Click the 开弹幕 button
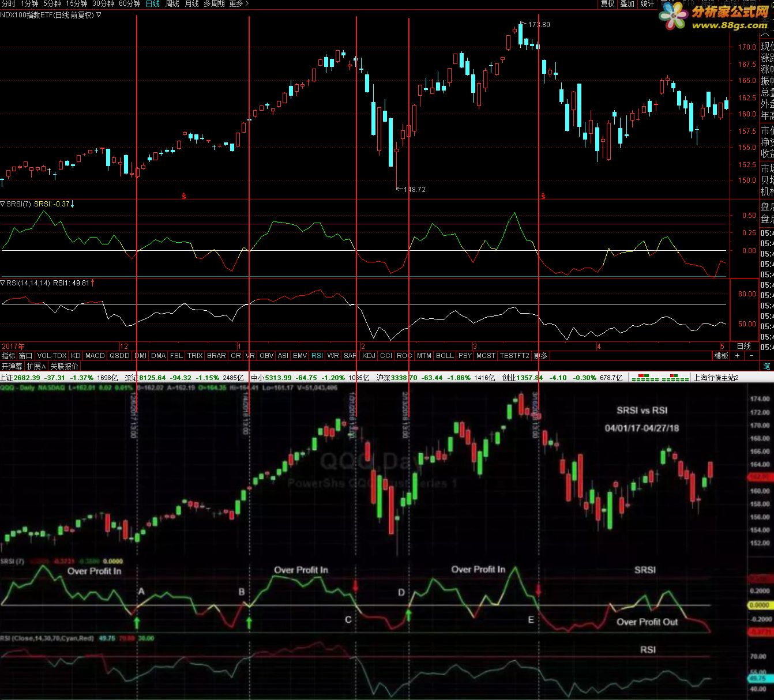 12,366
